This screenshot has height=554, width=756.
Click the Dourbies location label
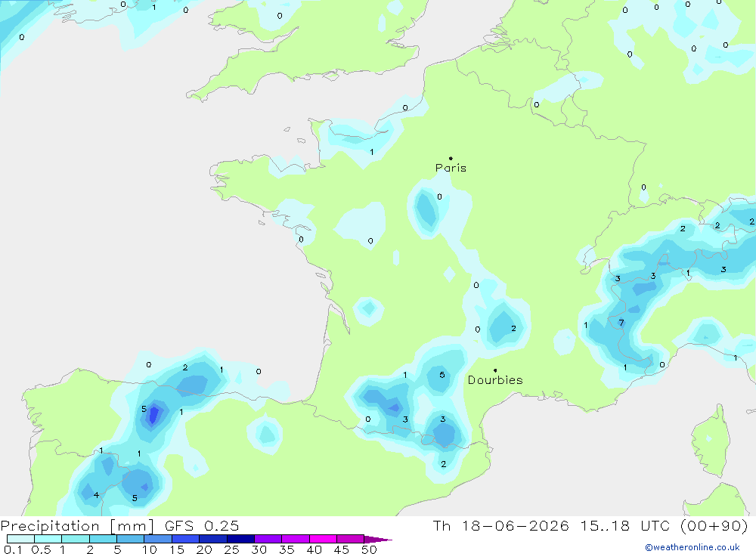click(x=495, y=380)
